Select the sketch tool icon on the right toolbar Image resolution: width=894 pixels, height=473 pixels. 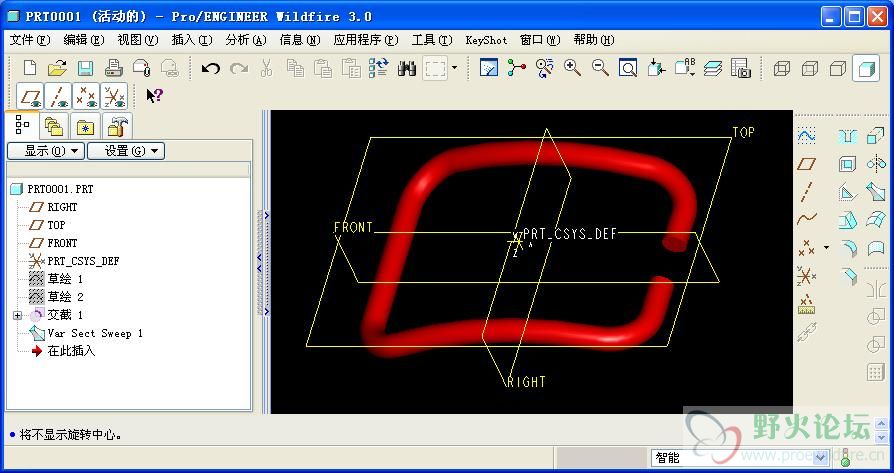(x=806, y=136)
